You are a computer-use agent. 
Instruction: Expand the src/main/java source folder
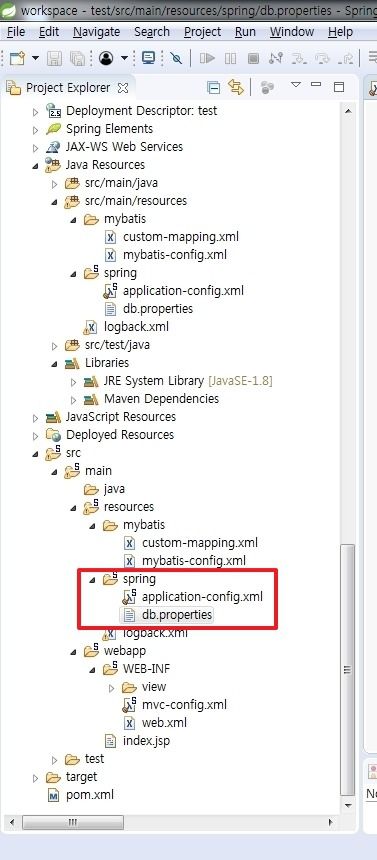[54, 183]
